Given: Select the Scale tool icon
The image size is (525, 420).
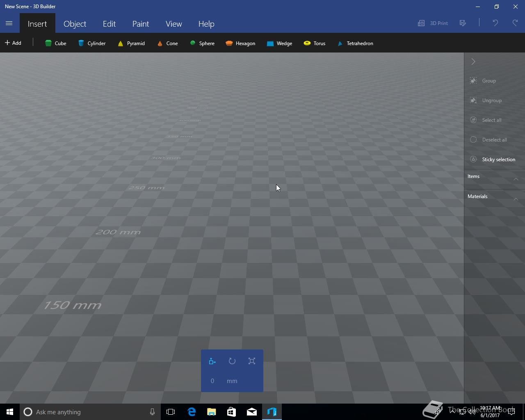Looking at the screenshot, I should pos(252,361).
